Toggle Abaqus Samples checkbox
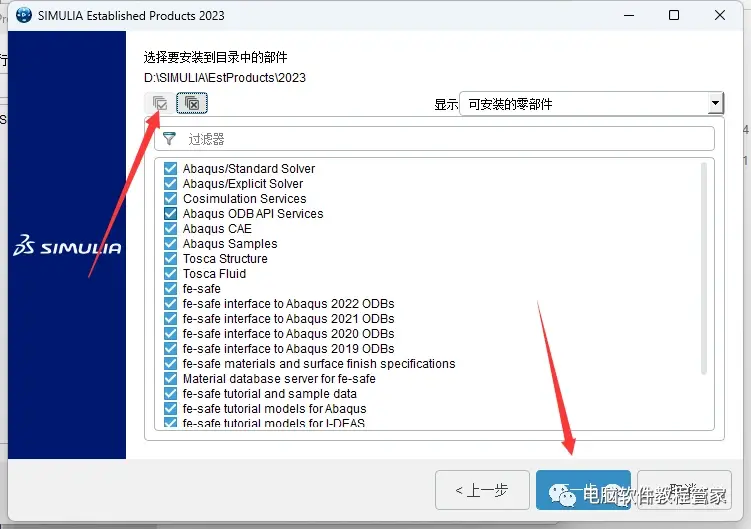 (171, 243)
